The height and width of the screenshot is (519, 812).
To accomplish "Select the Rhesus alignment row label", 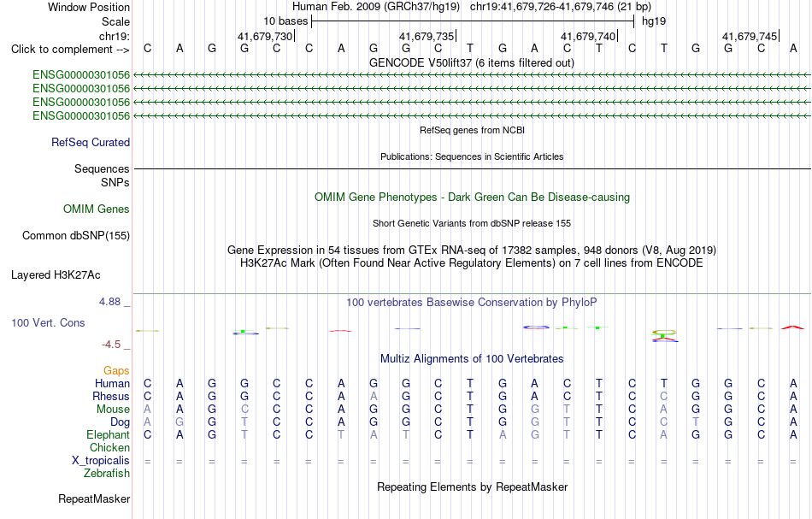I will [x=111, y=397].
